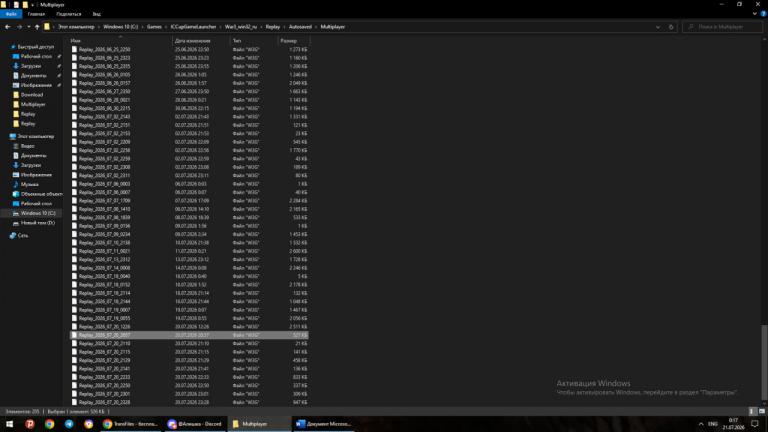Select Быстрый доступ in the navigation pane
This screenshot has width=768, height=432.
(x=35, y=47)
